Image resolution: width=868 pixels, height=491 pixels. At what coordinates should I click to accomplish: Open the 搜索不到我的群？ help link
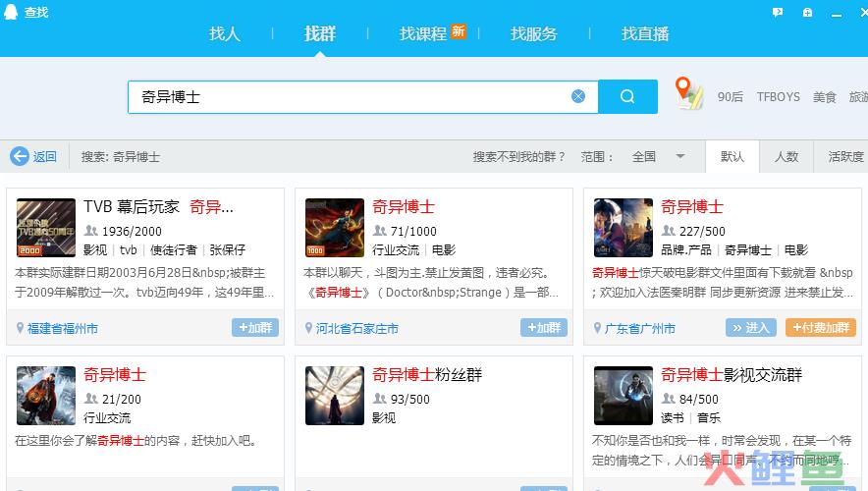[x=519, y=157]
